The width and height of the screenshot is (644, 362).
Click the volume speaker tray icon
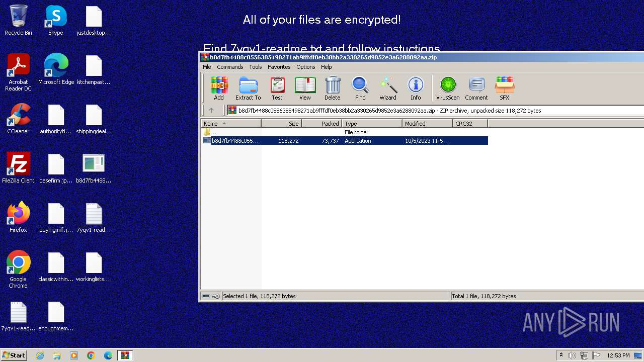tap(572, 355)
